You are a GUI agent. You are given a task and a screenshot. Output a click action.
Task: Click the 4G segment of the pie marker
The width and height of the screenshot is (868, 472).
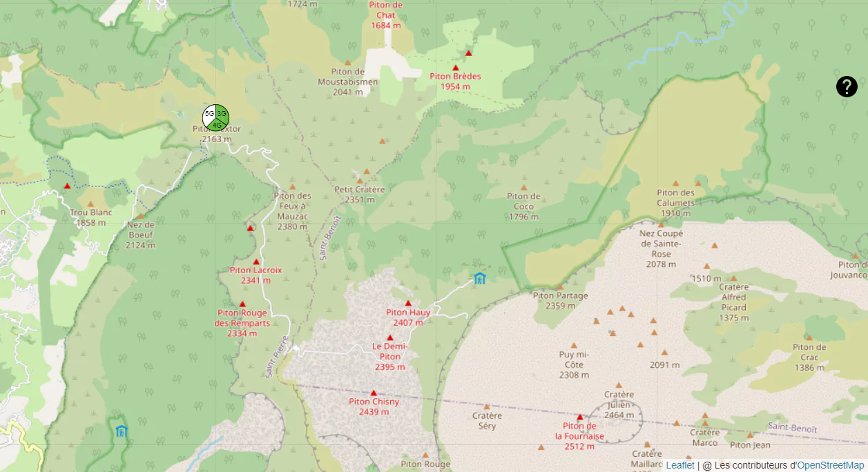point(217,126)
